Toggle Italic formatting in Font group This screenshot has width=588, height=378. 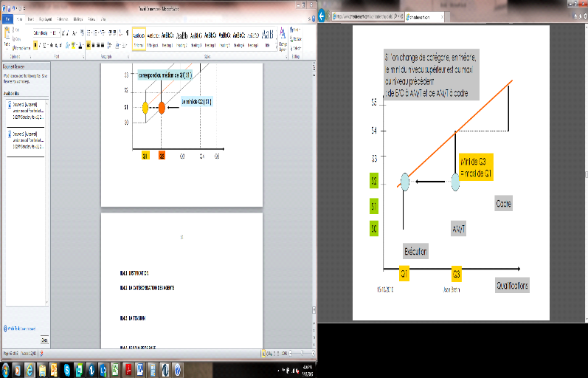point(40,45)
